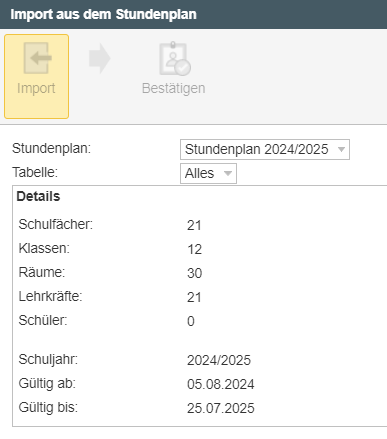Viewport: 387px width, 439px height.
Task: Click the Alles dropdown arrow
Action: 228,173
